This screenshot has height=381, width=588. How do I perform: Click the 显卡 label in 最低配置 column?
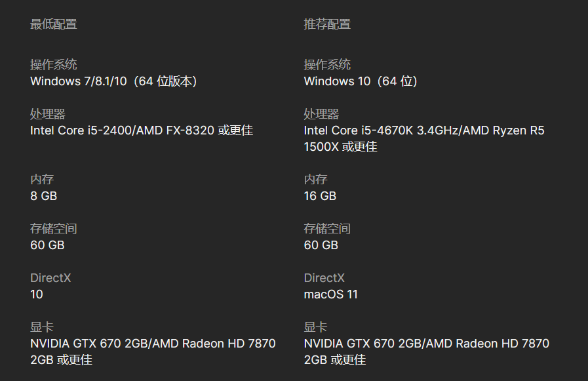(x=42, y=327)
